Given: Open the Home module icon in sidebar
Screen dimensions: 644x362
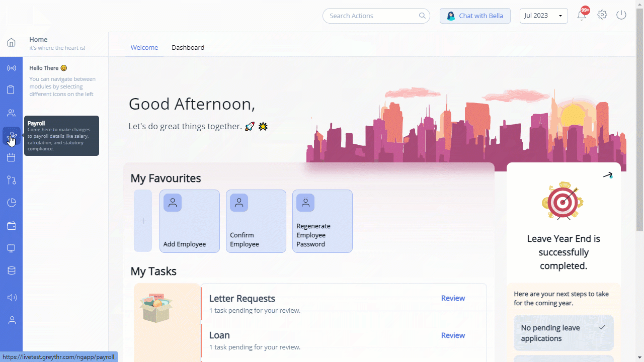Looking at the screenshot, I should (x=11, y=42).
